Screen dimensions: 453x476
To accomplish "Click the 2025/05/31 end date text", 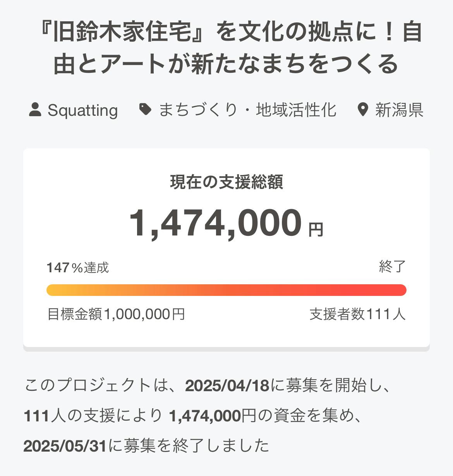I will click(x=65, y=446).
